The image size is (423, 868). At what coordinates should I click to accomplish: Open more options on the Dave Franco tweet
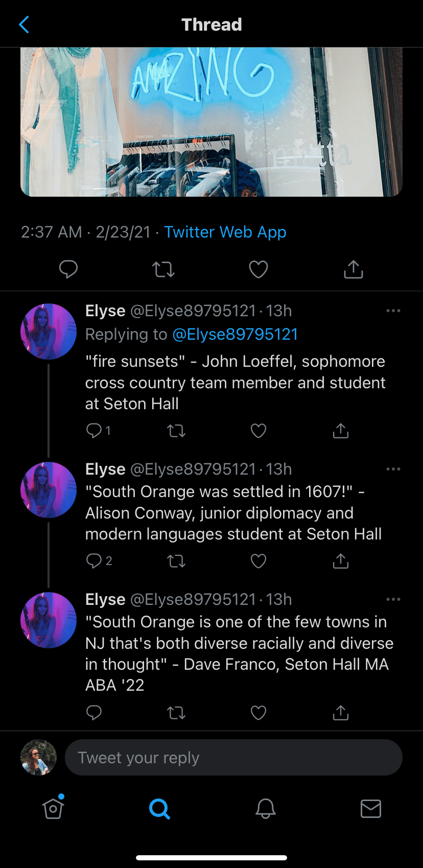[393, 599]
